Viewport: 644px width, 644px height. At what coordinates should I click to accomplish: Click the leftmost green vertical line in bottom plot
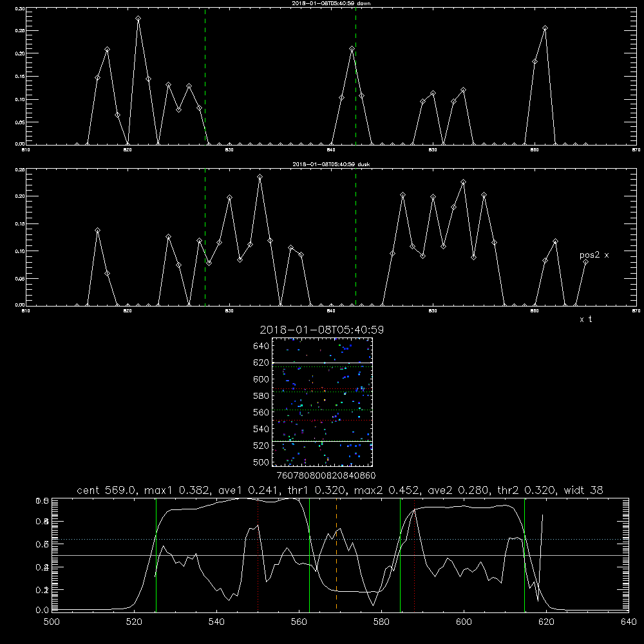click(x=156, y=555)
